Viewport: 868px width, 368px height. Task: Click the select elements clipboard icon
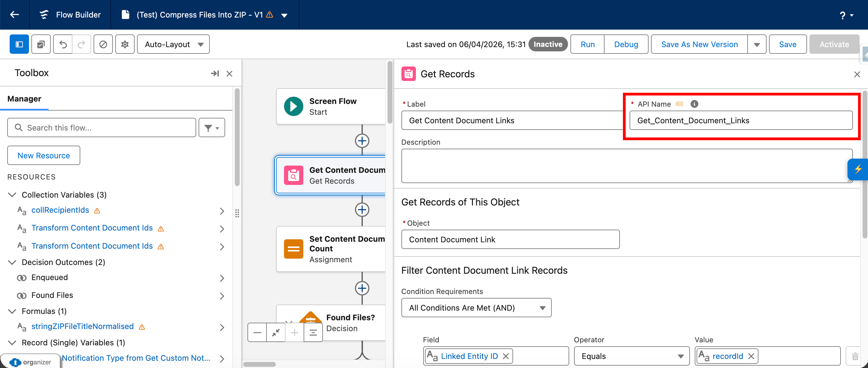(x=41, y=44)
